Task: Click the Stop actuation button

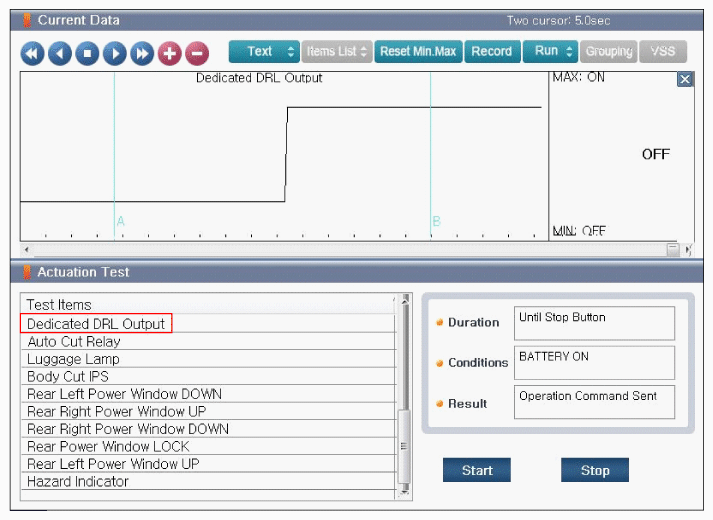Action: click(595, 470)
